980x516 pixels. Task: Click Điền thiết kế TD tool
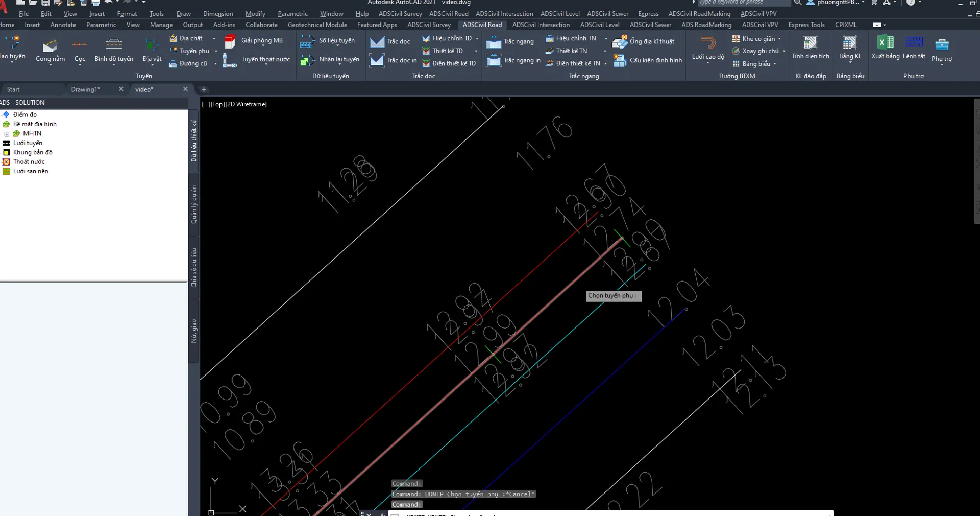pos(449,63)
